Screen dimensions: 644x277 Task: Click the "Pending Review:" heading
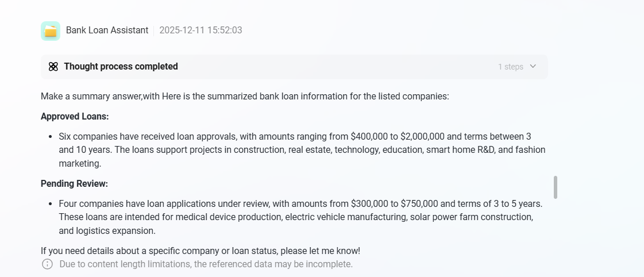point(74,184)
